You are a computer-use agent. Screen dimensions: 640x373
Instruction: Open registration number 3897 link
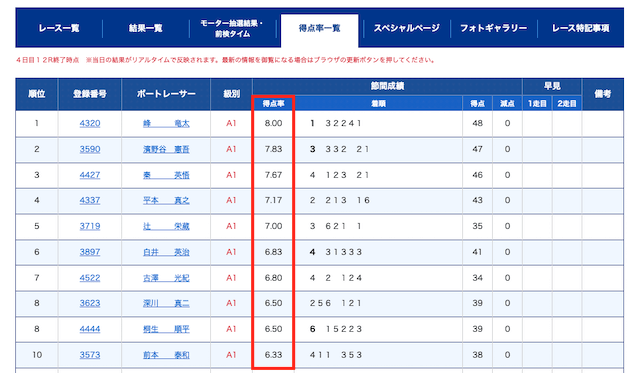coord(90,252)
